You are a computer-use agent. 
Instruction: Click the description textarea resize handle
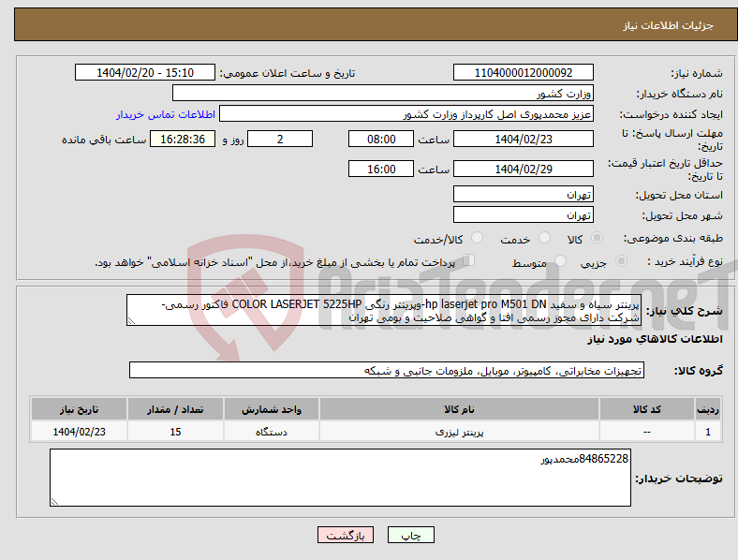131,321
